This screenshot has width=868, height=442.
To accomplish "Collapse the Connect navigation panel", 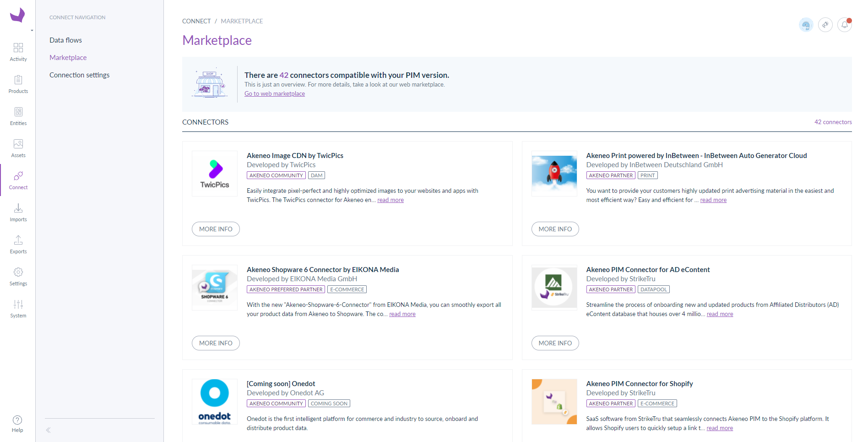I will tap(48, 430).
